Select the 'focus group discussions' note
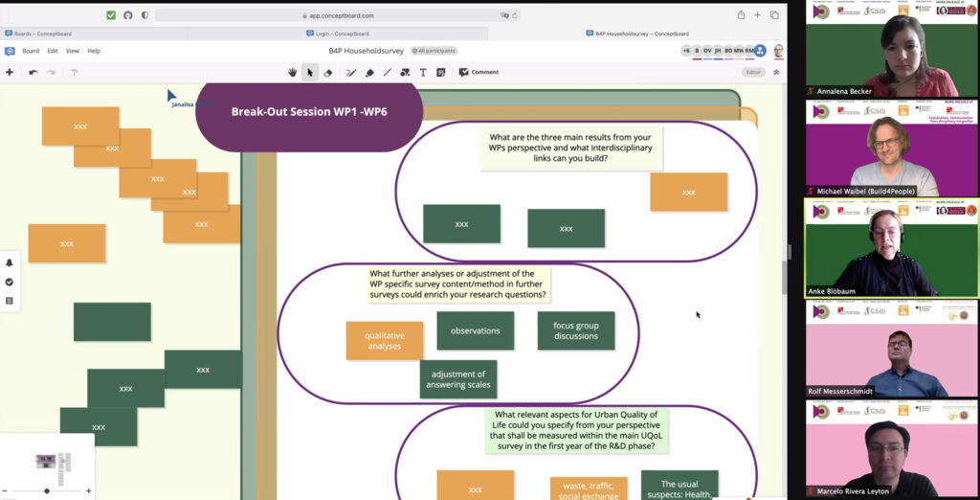The height and width of the screenshot is (500, 980). click(575, 330)
